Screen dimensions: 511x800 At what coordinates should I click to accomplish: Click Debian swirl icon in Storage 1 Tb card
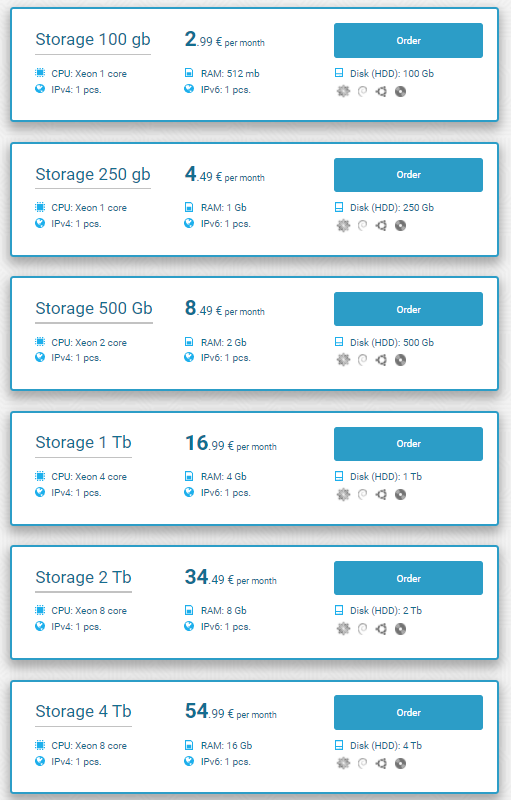pos(362,494)
